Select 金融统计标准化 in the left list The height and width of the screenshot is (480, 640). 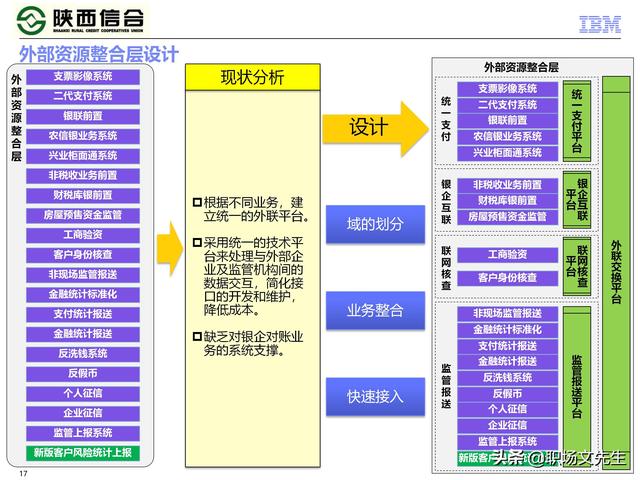(x=83, y=294)
